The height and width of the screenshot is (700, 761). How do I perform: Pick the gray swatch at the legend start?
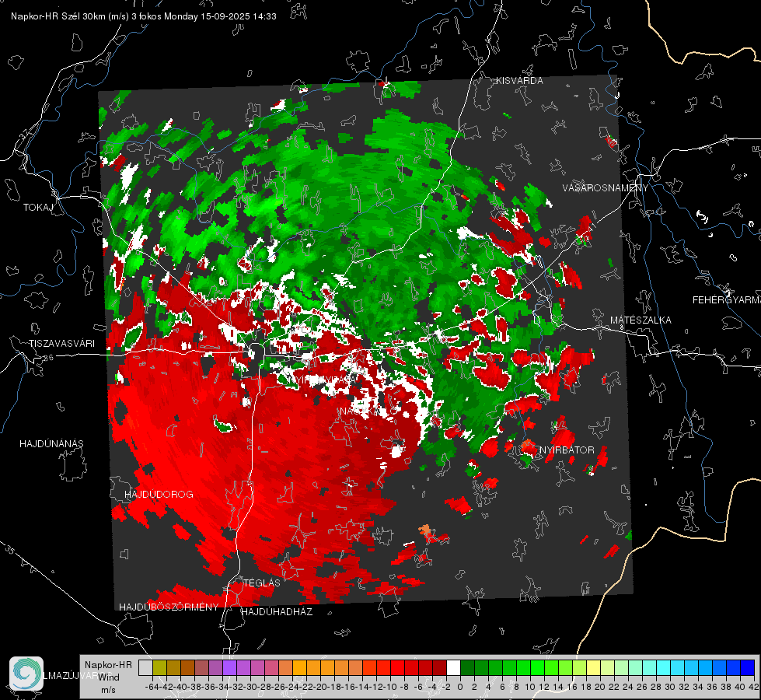coord(145,668)
